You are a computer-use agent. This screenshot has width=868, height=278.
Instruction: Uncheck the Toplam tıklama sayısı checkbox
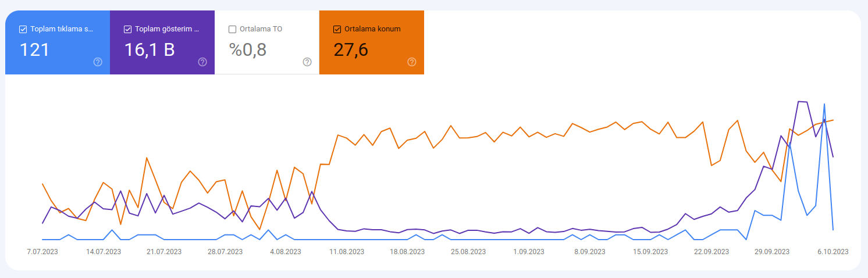coord(23,29)
